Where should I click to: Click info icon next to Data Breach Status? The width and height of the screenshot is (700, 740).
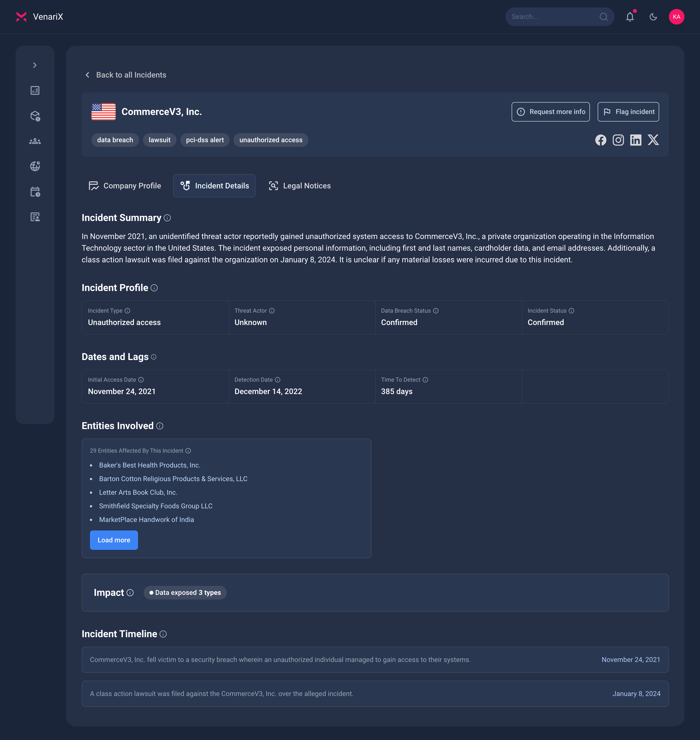tap(436, 310)
